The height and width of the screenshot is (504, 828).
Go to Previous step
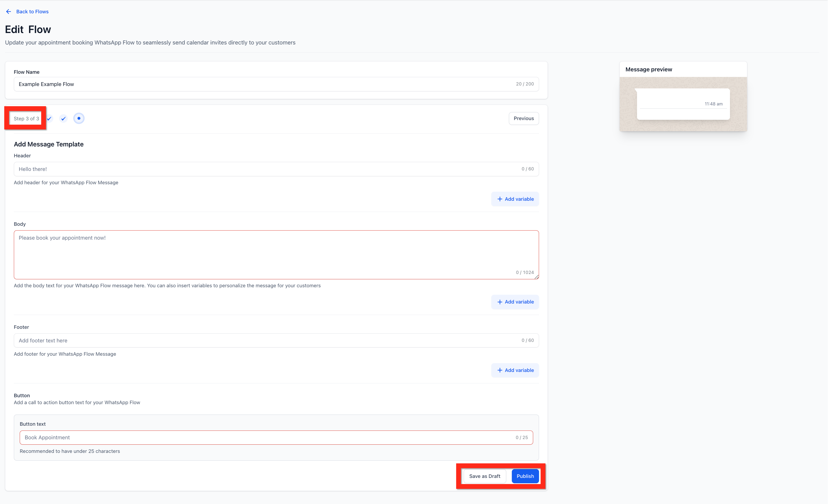tap(523, 118)
